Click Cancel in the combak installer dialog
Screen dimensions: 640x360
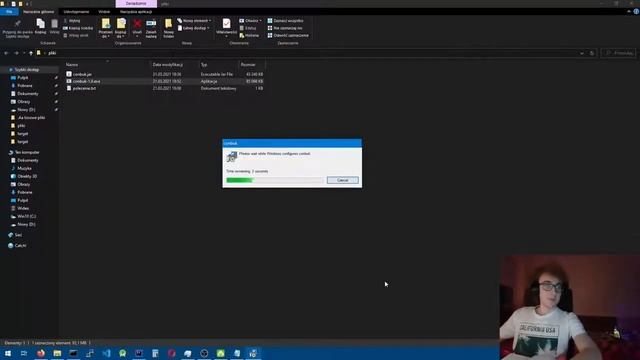[x=342, y=180]
